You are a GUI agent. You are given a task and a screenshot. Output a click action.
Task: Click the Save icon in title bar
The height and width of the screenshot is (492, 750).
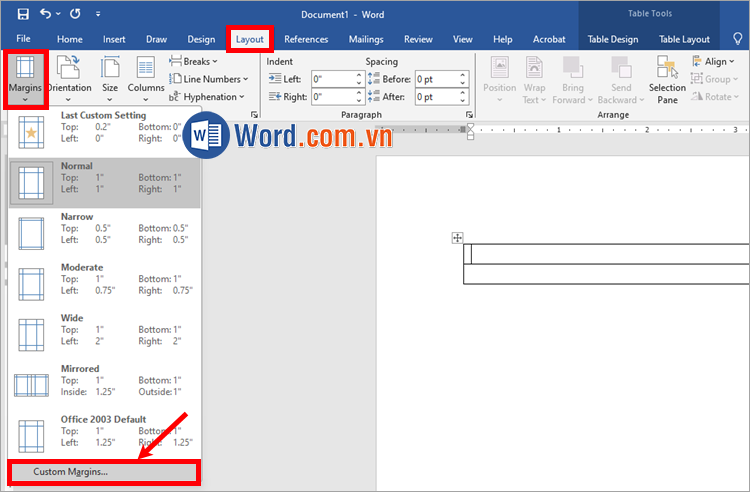point(22,14)
